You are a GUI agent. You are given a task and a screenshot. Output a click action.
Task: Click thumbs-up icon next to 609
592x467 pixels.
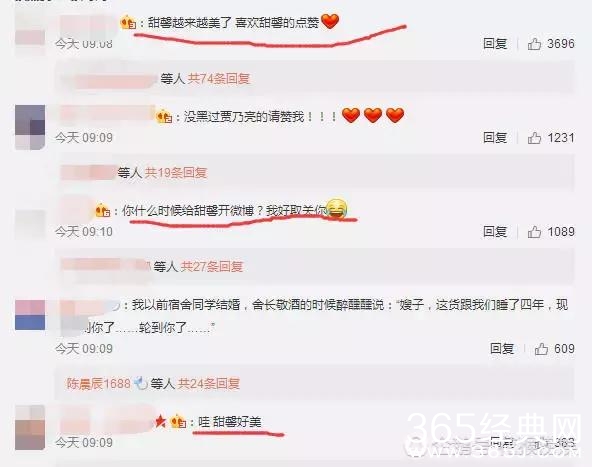click(x=541, y=349)
